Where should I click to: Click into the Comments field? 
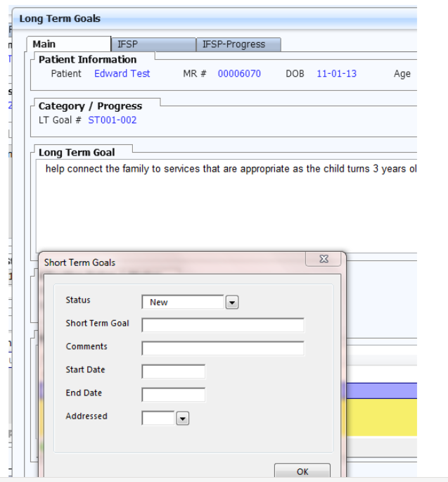pos(223,348)
